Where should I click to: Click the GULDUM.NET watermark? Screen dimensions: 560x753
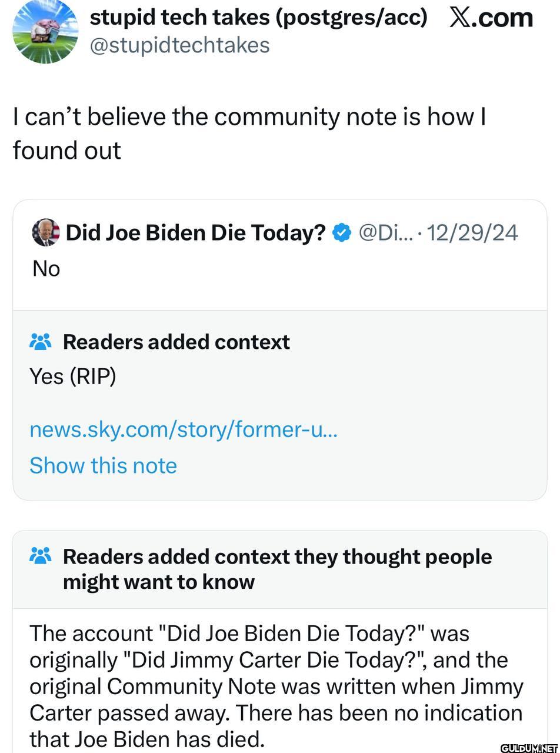click(529, 747)
